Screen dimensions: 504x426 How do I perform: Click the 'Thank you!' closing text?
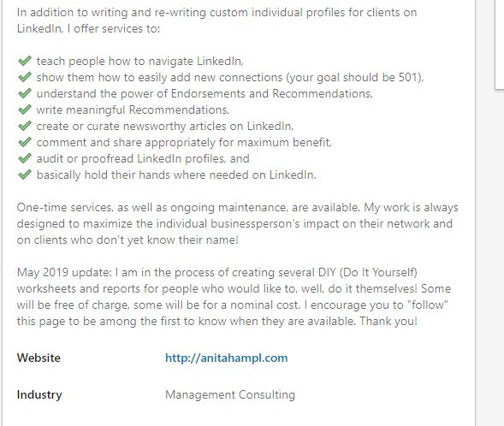coord(388,321)
